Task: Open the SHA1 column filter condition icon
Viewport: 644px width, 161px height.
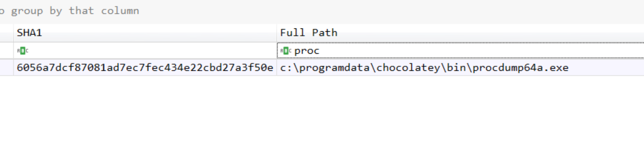Action: [x=23, y=51]
